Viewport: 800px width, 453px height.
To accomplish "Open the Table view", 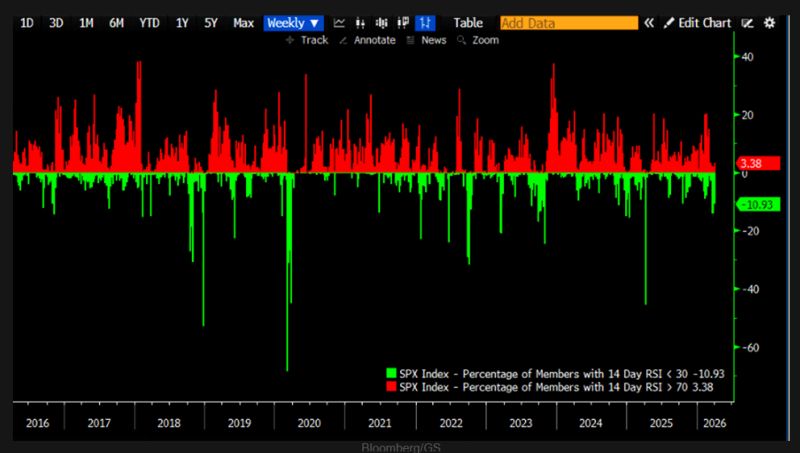I will [467, 22].
